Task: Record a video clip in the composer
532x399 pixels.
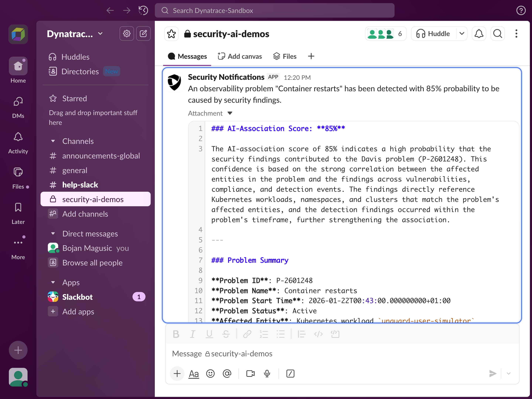Action: coord(250,374)
